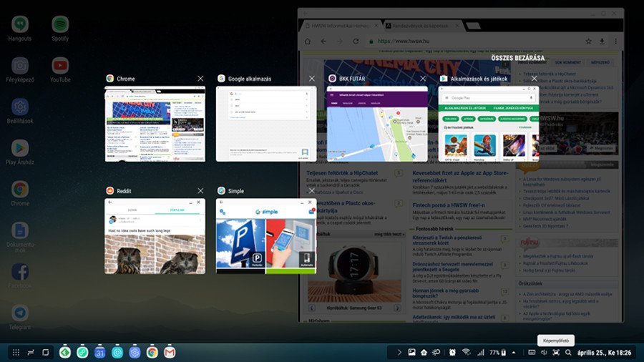The width and height of the screenshot is (644, 362).
Task: Click the recents button in the taskbar
Action: point(31,352)
